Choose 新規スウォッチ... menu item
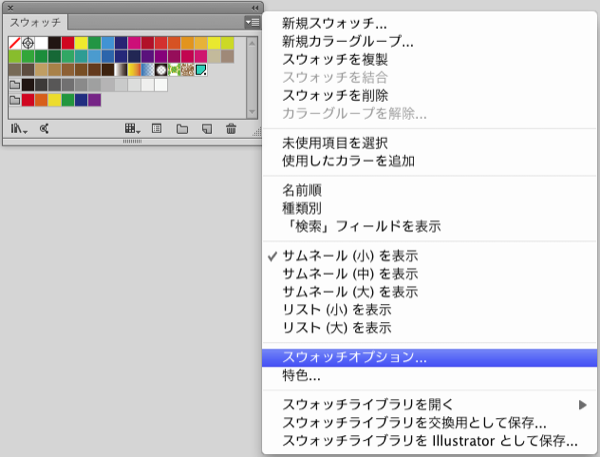This screenshot has width=600, height=457. tap(334, 24)
